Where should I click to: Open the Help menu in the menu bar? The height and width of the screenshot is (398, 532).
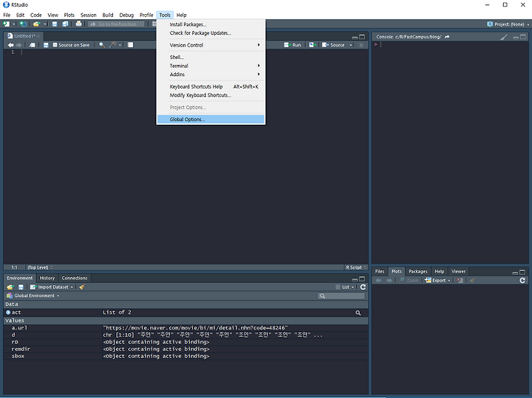click(x=182, y=15)
